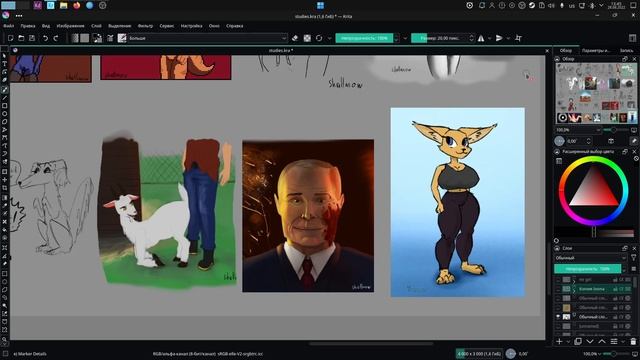The image size is (640, 360).
Task: Open the gradient chooser in toolbar
Action: (75, 38)
